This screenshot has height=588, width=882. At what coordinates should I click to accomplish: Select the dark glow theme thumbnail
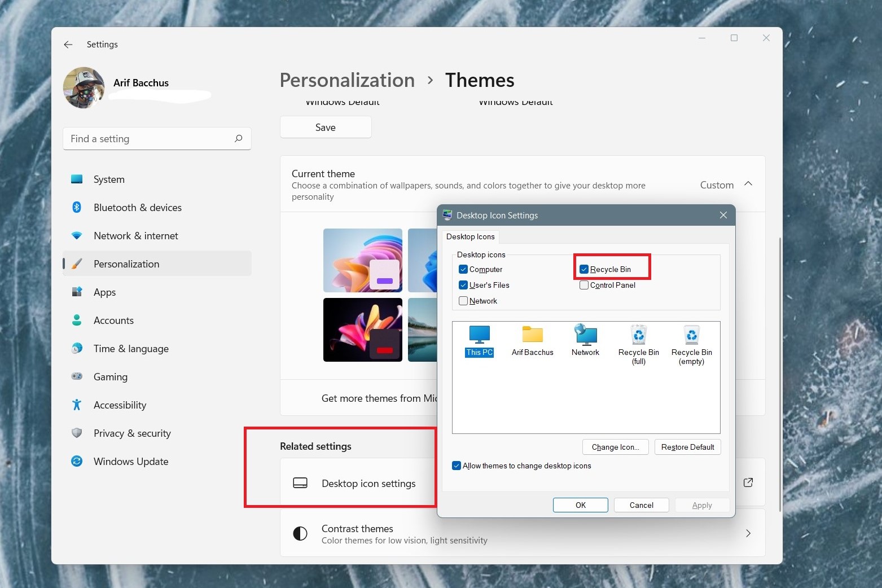363,330
